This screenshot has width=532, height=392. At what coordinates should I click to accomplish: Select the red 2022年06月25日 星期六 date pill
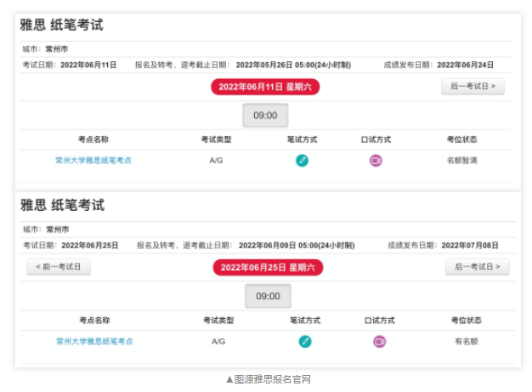click(x=268, y=268)
